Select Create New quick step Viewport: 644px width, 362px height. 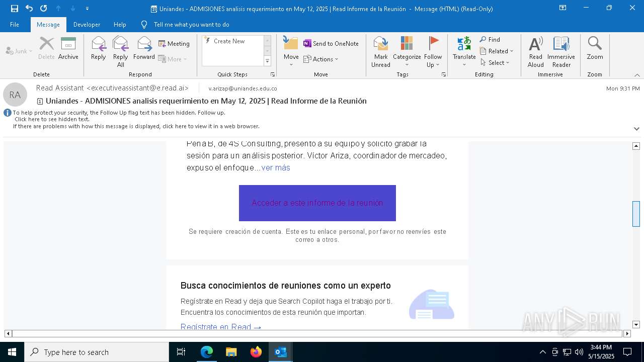[x=229, y=41]
